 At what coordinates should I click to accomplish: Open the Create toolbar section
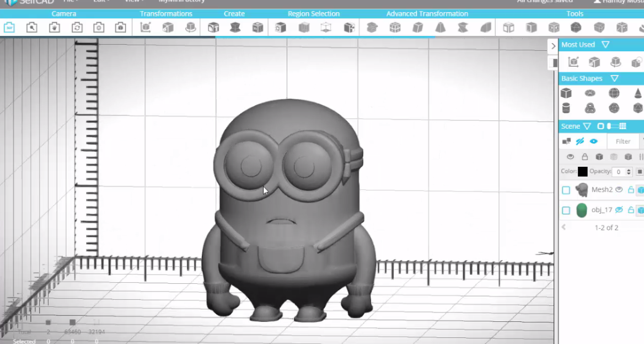[234, 14]
